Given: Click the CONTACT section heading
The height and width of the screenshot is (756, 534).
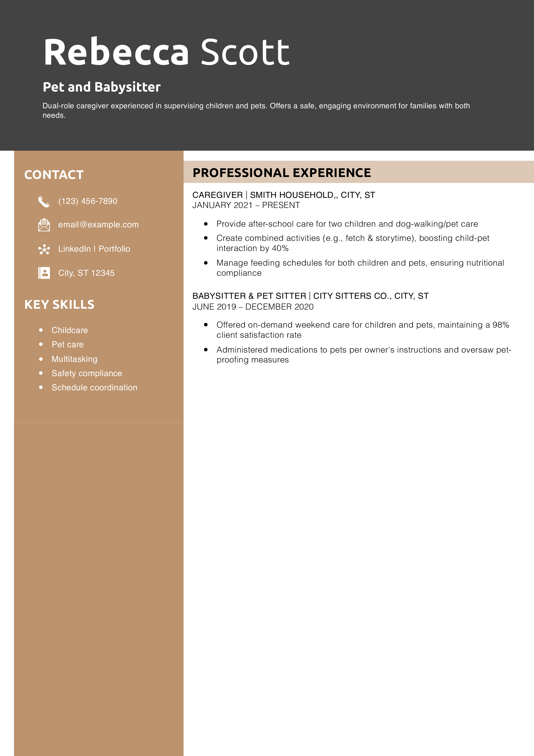Looking at the screenshot, I should 54,175.
